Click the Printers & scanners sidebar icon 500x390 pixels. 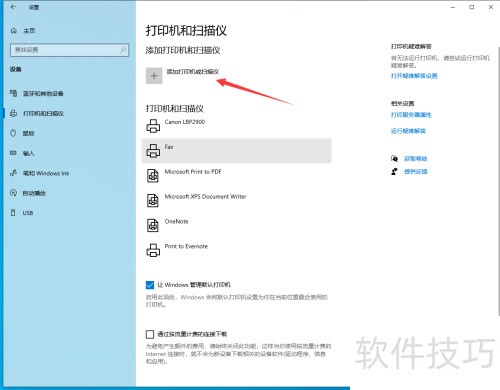13,113
